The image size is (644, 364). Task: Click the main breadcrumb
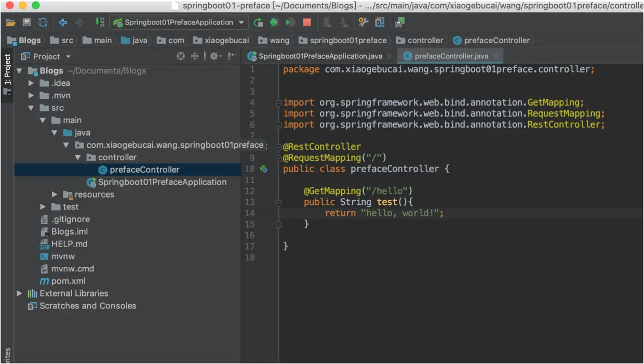tap(97, 41)
